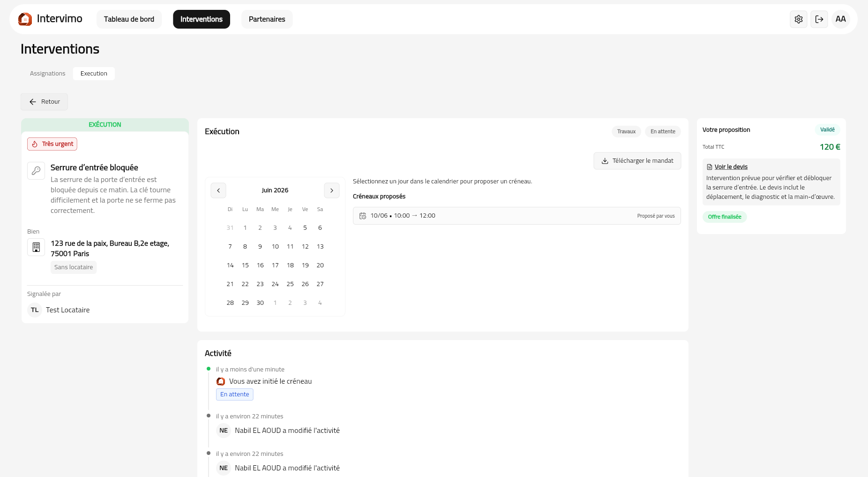Click the Intervimo logo icon
This screenshot has height=477, width=868.
(25, 19)
